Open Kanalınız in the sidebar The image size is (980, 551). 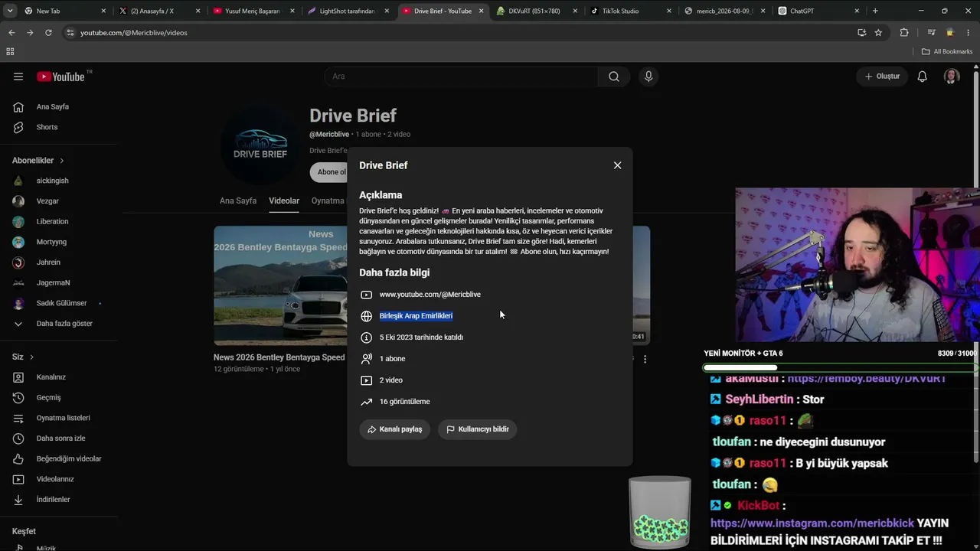(51, 377)
